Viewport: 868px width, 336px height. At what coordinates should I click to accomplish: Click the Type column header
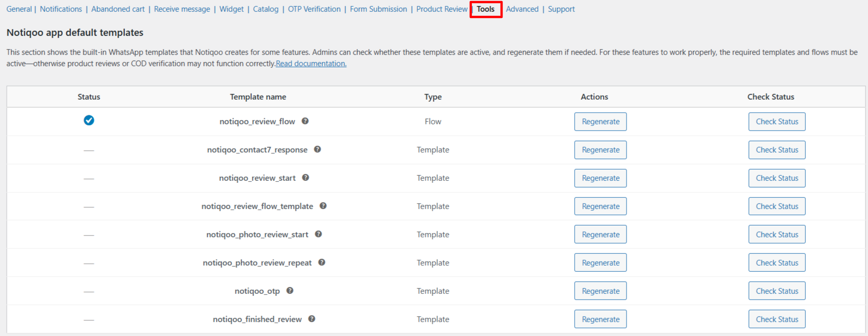coord(433,97)
